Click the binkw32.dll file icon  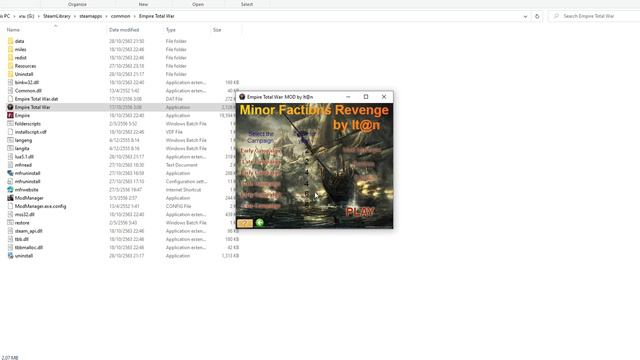[x=10, y=82]
